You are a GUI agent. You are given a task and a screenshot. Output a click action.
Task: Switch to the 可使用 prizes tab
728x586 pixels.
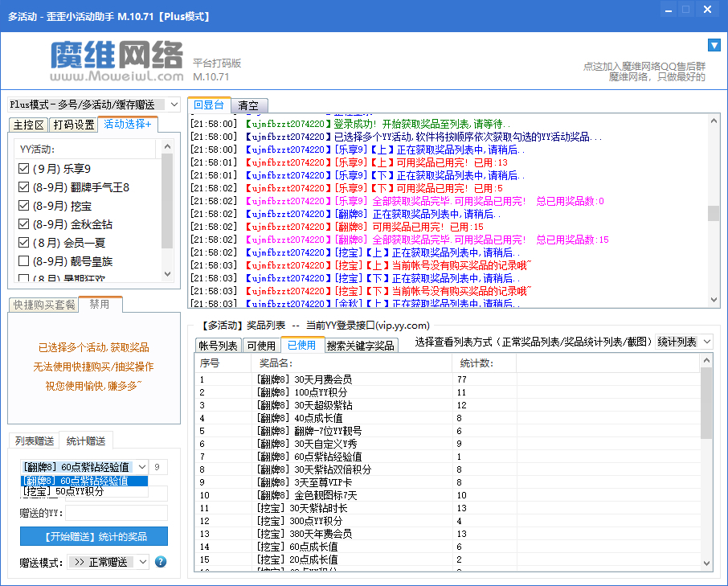point(261,346)
